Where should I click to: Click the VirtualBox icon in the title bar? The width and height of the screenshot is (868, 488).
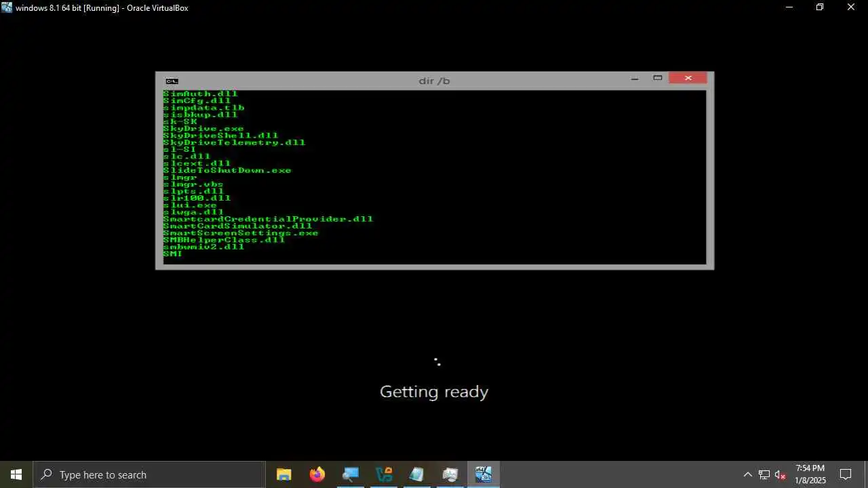coord(7,7)
